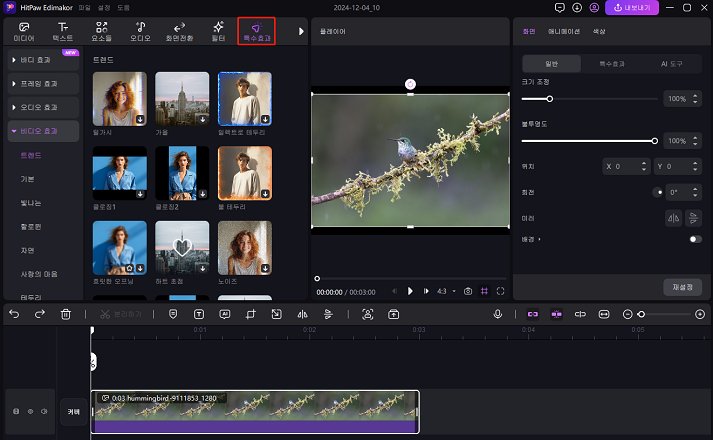Image resolution: width=713 pixels, height=440 pixels.
Task: Step back to previous frame
Action: click(394, 291)
